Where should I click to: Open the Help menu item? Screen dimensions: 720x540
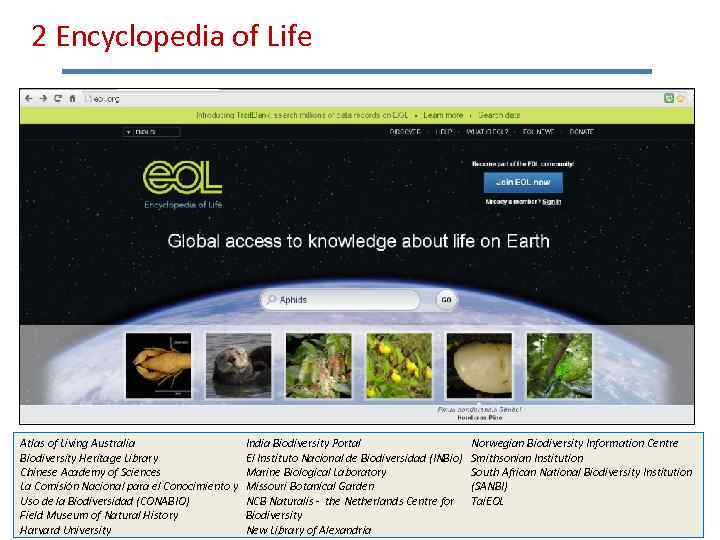pos(444,132)
